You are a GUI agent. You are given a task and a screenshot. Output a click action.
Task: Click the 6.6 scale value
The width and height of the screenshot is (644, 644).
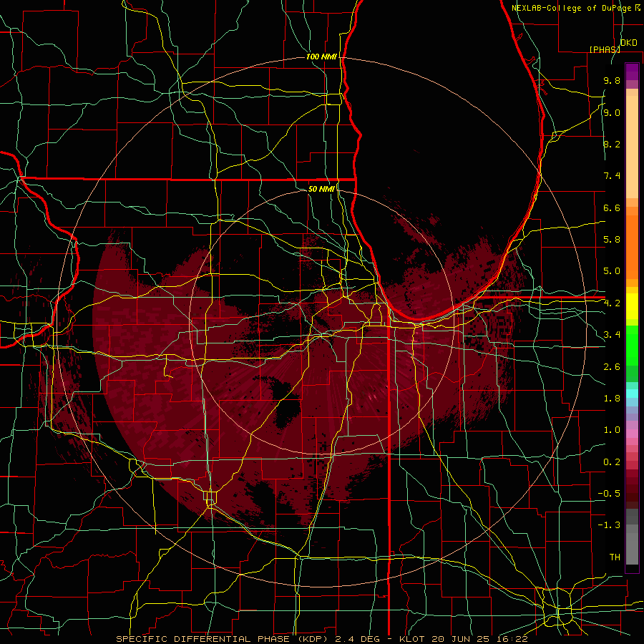click(x=612, y=208)
